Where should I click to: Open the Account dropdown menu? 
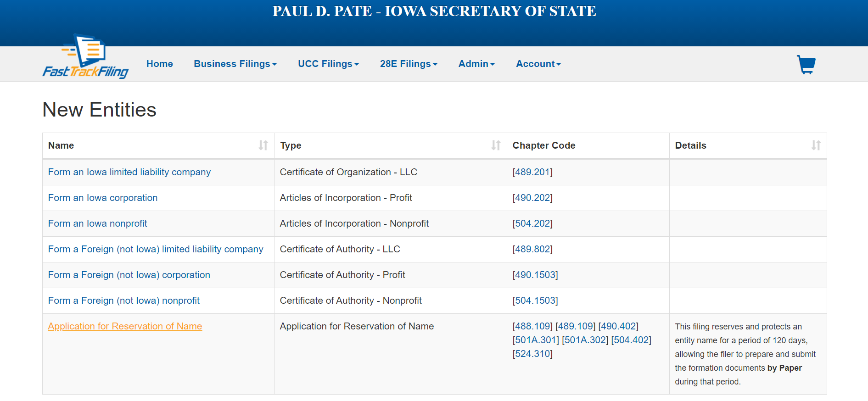click(538, 64)
